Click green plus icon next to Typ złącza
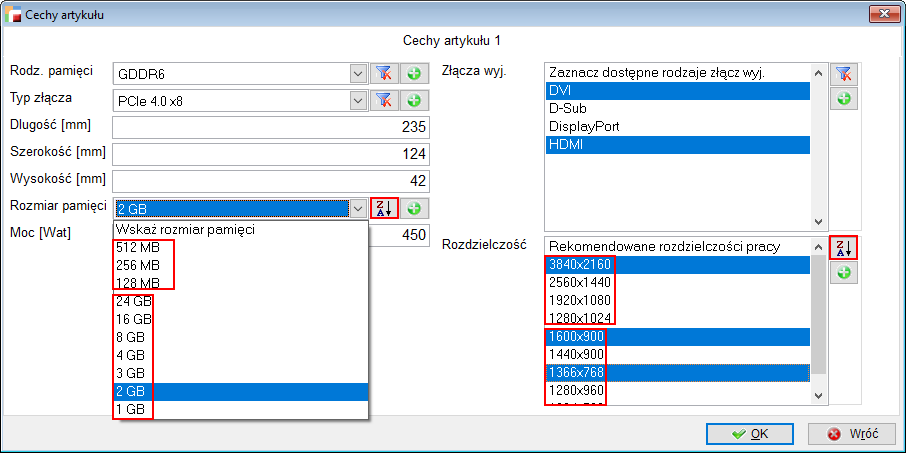This screenshot has height=453, width=906. click(413, 100)
